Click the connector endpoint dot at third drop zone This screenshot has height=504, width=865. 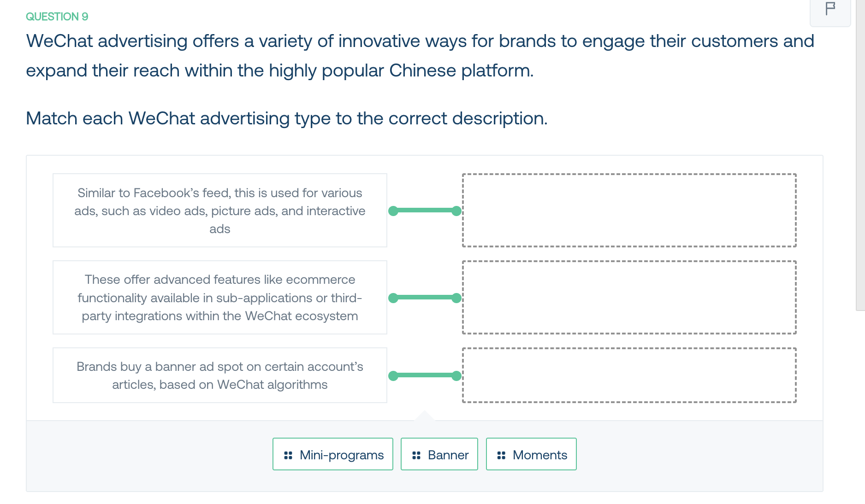[x=456, y=376]
